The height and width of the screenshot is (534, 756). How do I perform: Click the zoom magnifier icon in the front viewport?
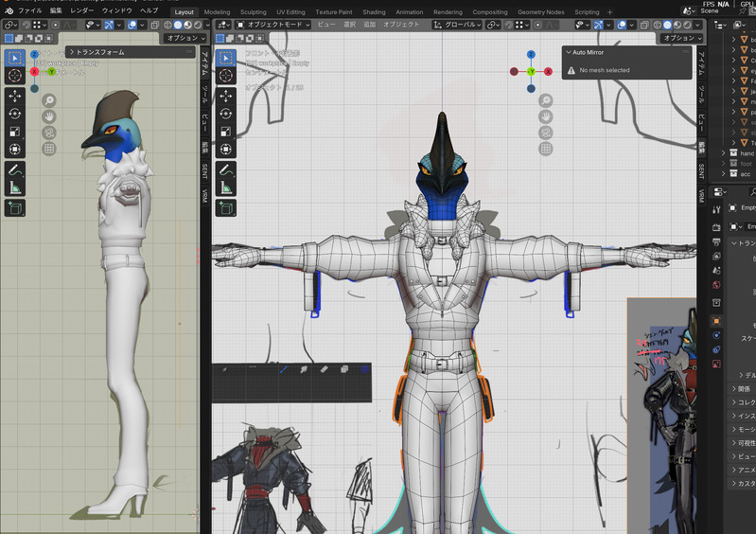[x=546, y=100]
